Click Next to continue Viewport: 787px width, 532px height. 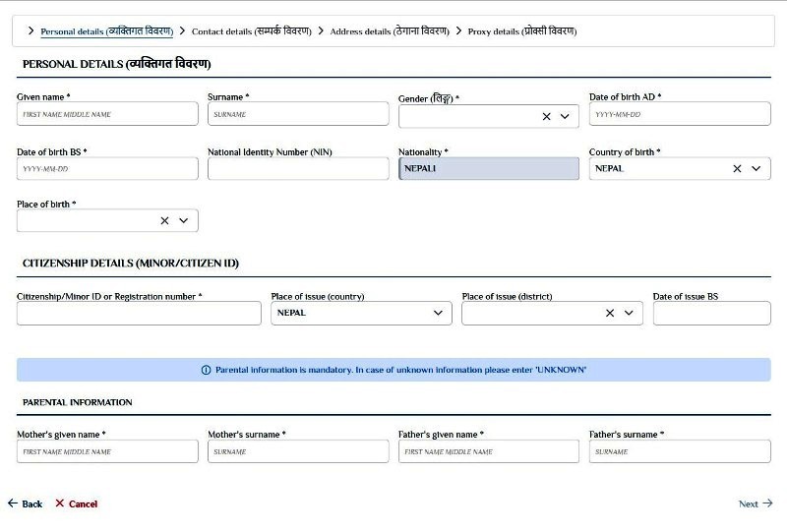[x=756, y=503]
